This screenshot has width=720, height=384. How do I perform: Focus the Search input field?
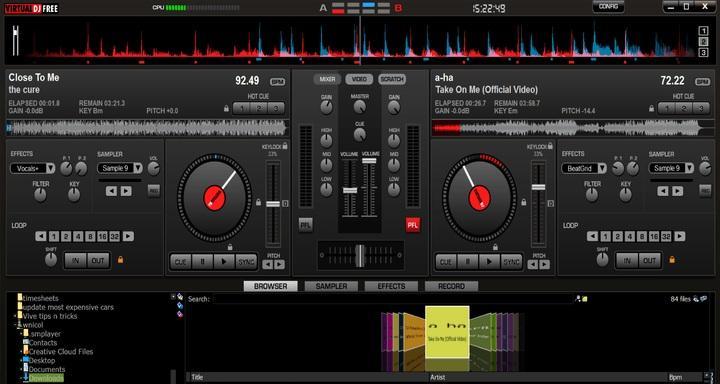[x=393, y=299]
